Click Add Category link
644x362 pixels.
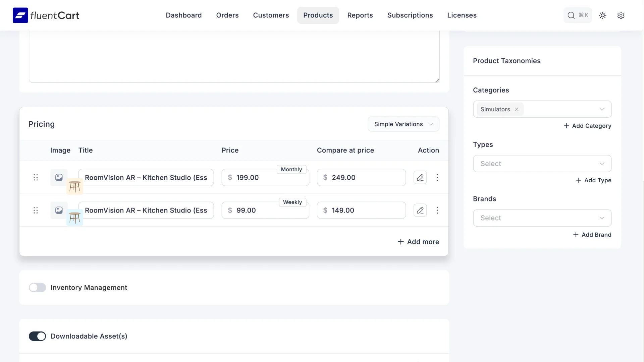[x=587, y=126]
